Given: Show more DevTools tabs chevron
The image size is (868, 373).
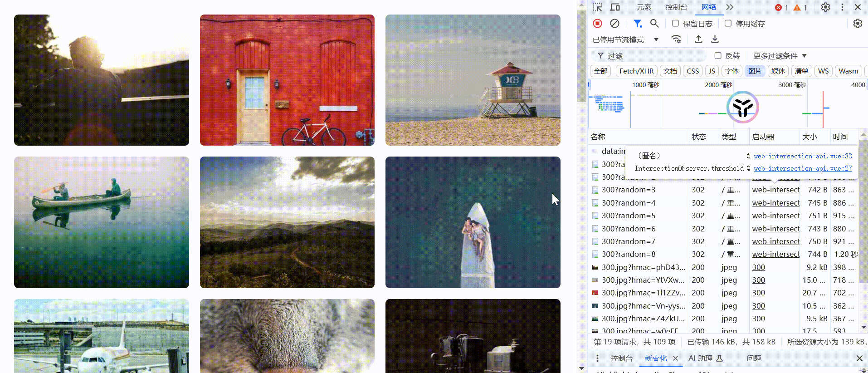Looking at the screenshot, I should [x=730, y=7].
